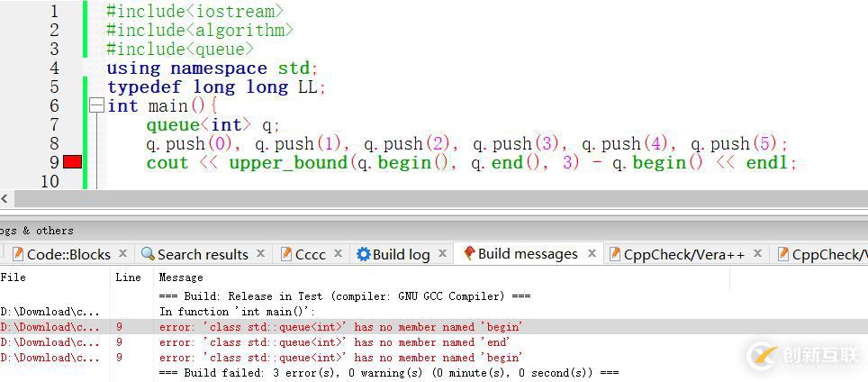Click the Message column header
Image resolution: width=868 pixels, height=382 pixels.
click(x=181, y=277)
